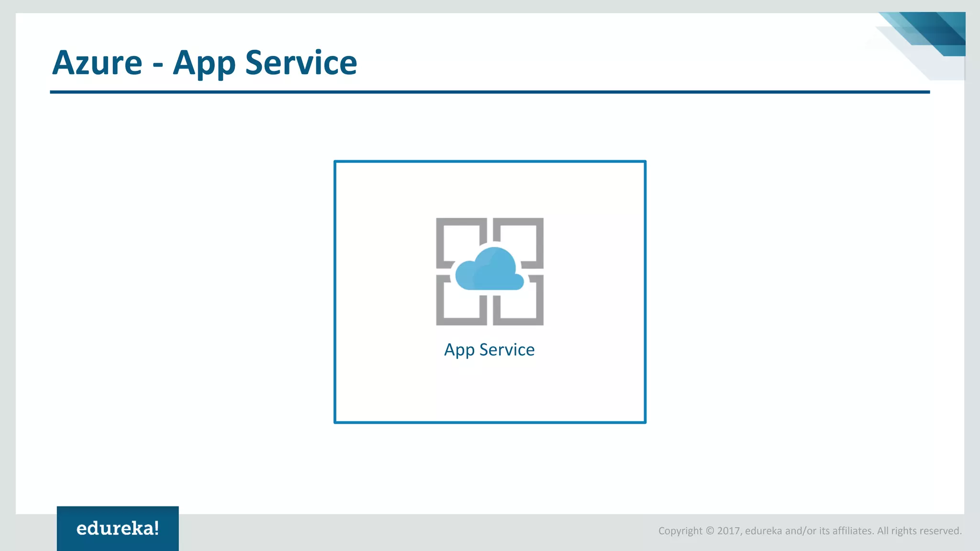This screenshot has height=551, width=980.
Task: Click the left border of blue-outlined box
Action: click(x=335, y=292)
